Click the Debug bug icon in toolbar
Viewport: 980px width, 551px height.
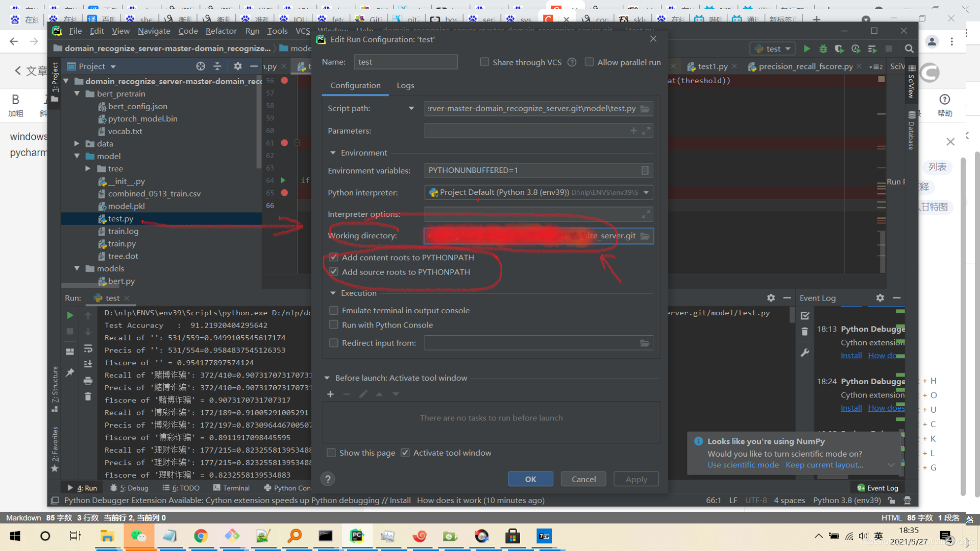pos(823,49)
